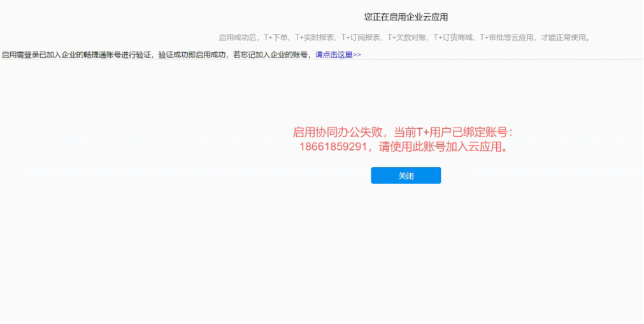This screenshot has width=644, height=324.
Task: Click the gray 启用成功后 description sentence
Action: 404,38
